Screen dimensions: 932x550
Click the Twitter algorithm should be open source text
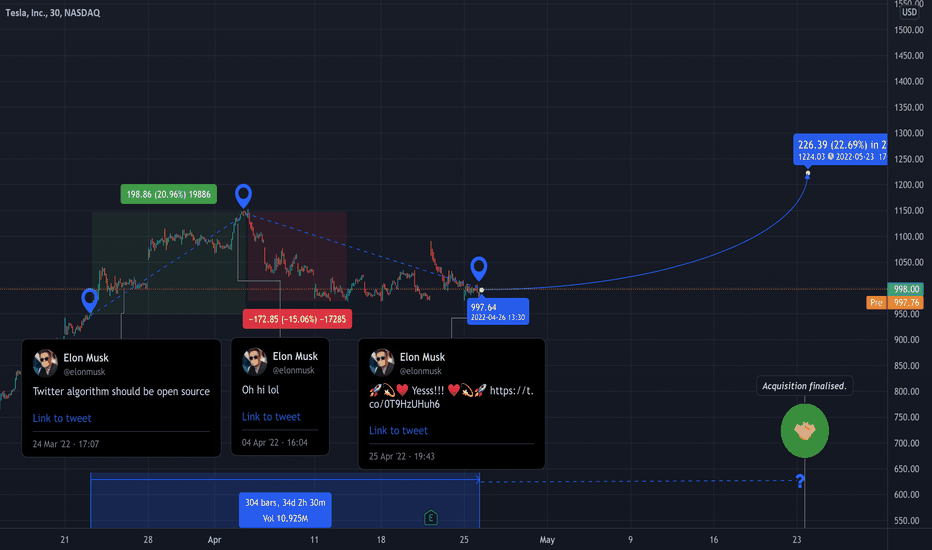click(x=121, y=391)
